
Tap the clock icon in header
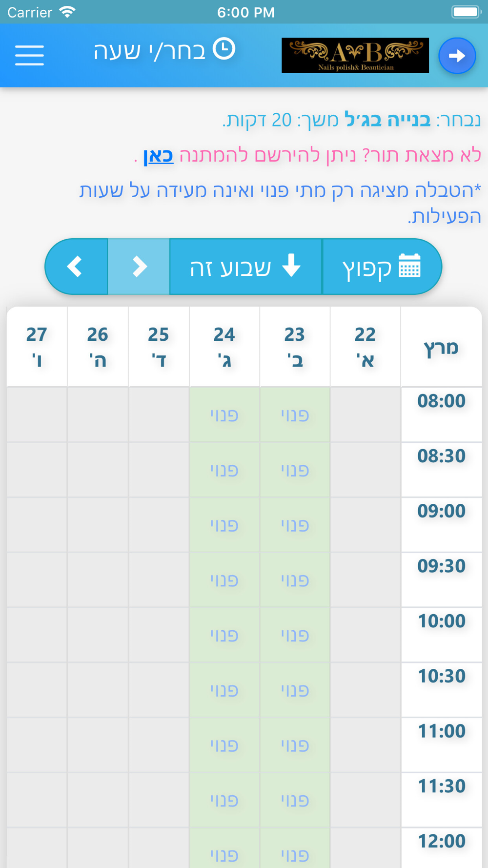224,49
